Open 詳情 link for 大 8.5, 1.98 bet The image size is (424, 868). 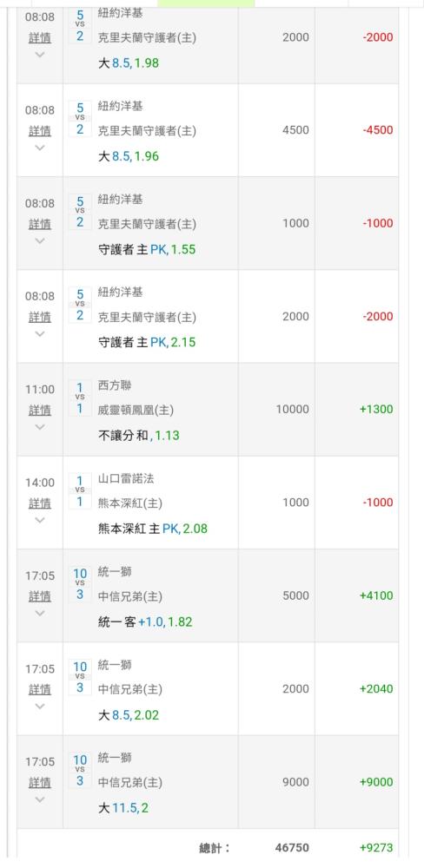(40, 37)
